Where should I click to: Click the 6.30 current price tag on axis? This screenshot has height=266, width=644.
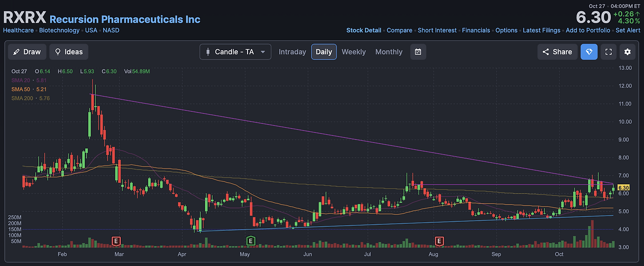[x=623, y=188]
